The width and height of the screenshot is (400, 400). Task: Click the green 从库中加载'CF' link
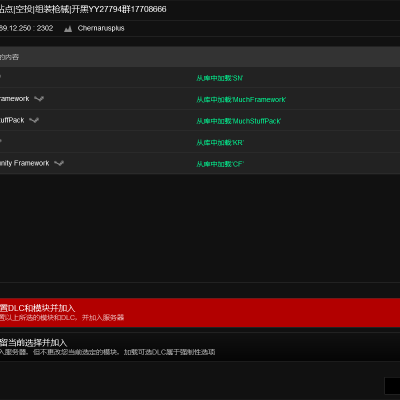pos(220,164)
